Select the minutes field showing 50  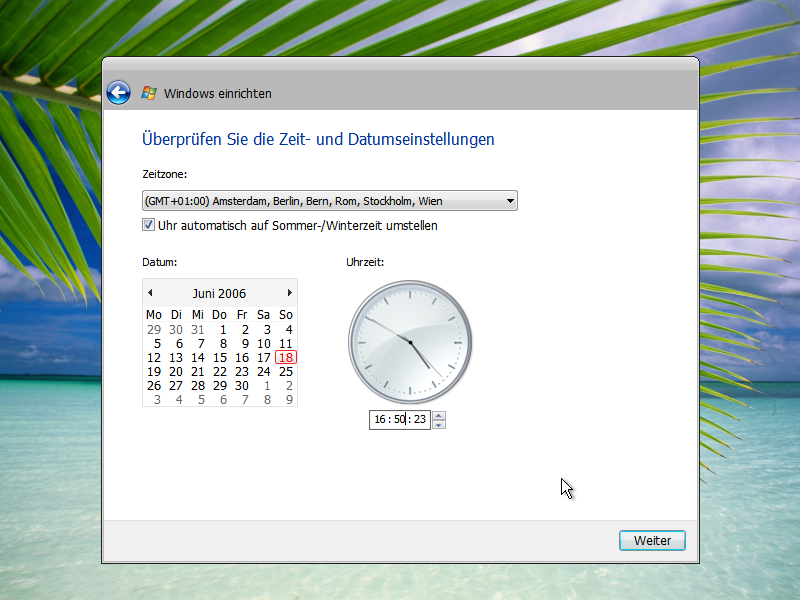[399, 420]
